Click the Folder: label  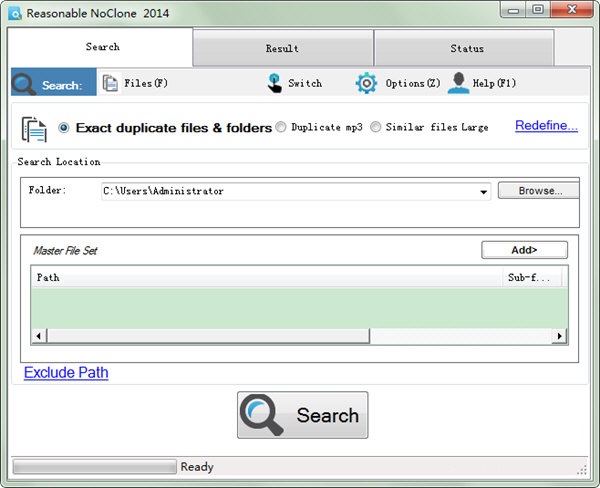pyautogui.click(x=47, y=190)
